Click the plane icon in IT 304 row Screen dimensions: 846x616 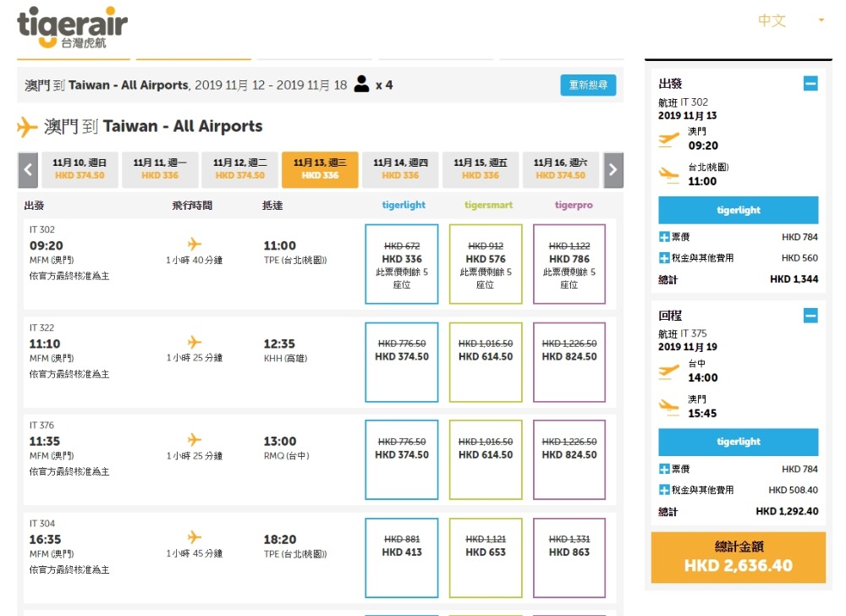195,537
